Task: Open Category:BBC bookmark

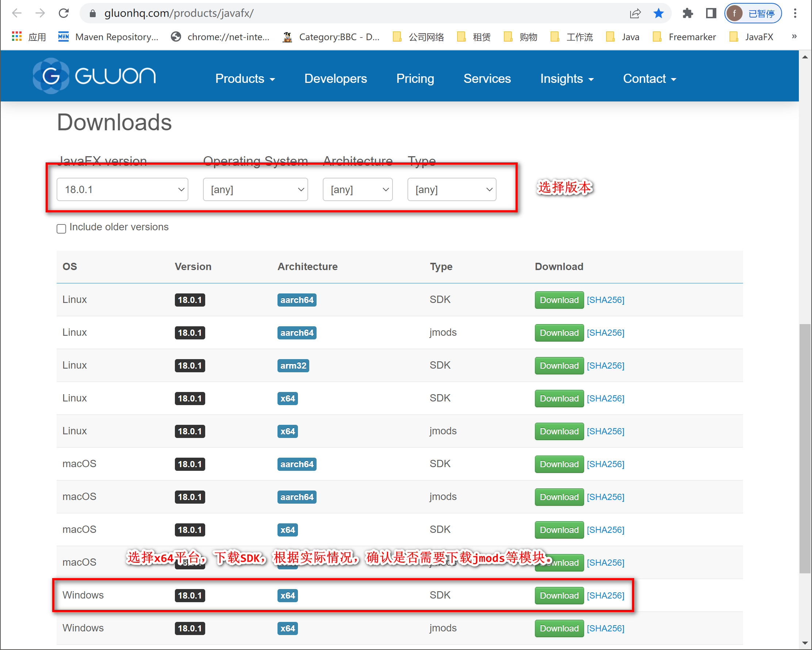Action: [x=331, y=37]
